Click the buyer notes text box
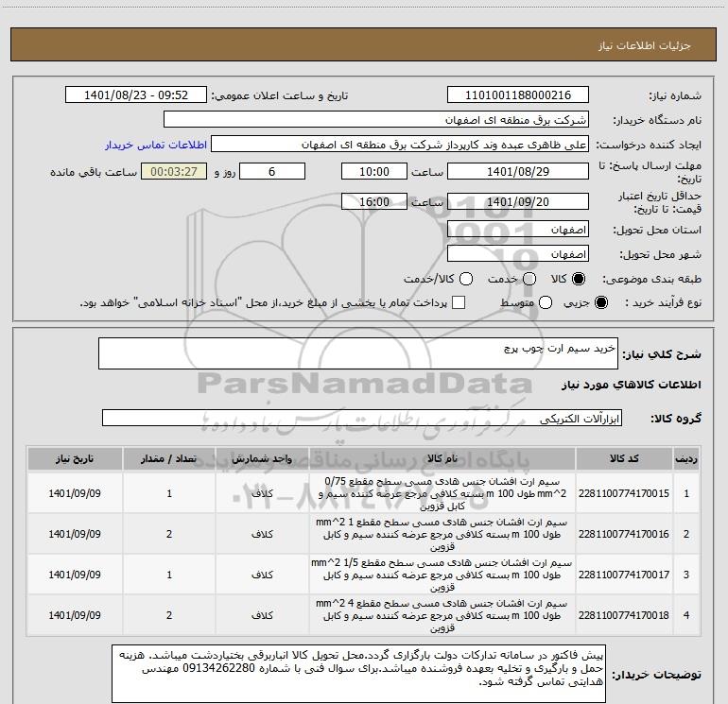728x704 pixels. pos(359,674)
